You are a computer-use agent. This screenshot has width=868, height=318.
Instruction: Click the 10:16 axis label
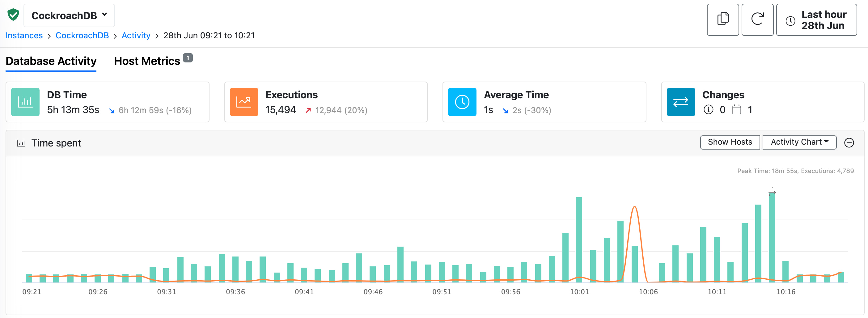tap(786, 292)
